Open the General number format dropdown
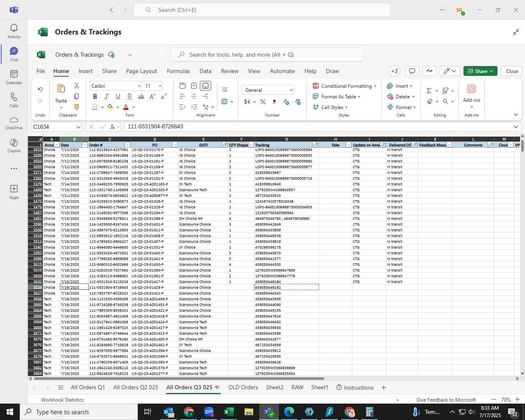The height and width of the screenshot is (420, 525). coord(268,90)
